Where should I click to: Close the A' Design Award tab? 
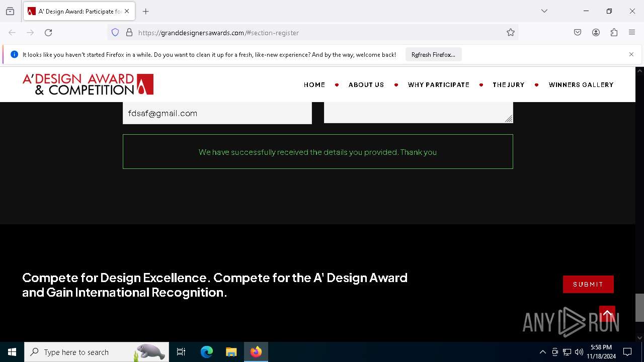click(x=127, y=11)
